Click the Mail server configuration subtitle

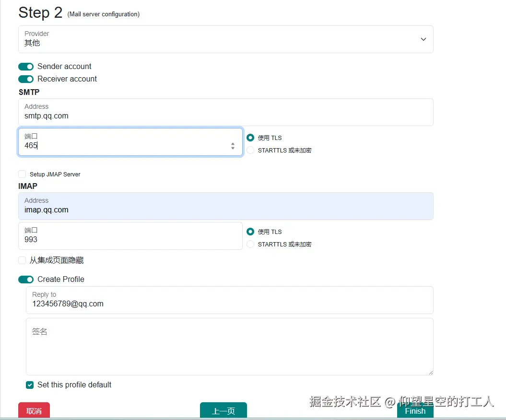pyautogui.click(x=103, y=14)
